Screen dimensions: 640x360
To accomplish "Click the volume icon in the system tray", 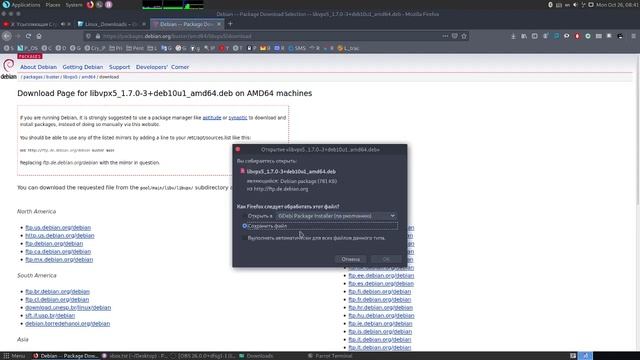I will pos(575,4).
